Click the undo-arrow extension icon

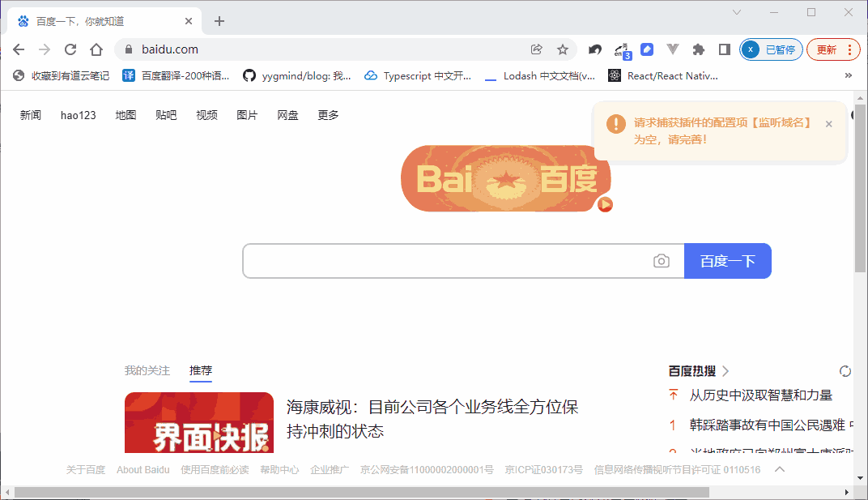click(594, 49)
